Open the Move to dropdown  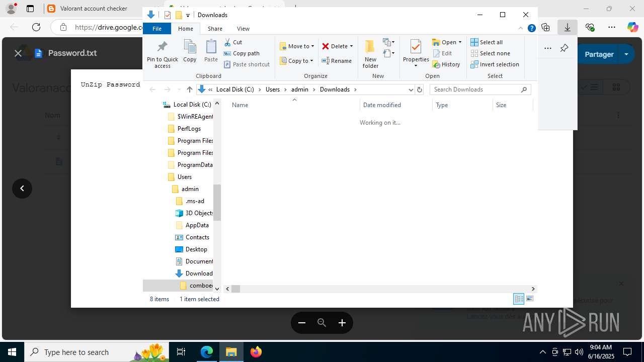(x=297, y=46)
